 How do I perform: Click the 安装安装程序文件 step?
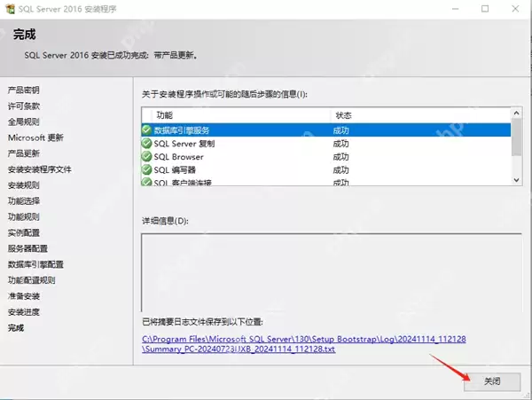coord(40,169)
